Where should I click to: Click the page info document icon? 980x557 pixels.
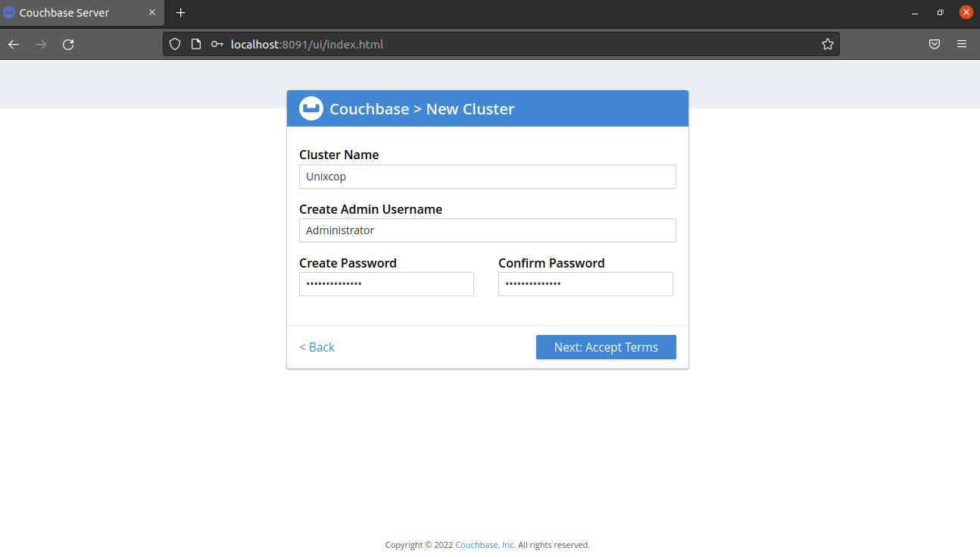(196, 45)
